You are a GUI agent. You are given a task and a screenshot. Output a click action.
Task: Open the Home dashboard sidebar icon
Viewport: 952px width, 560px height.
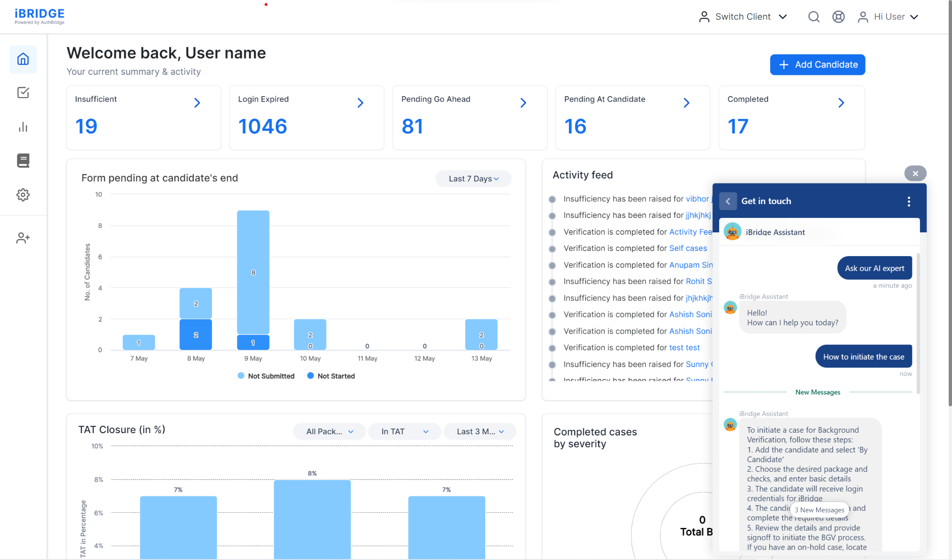point(23,59)
